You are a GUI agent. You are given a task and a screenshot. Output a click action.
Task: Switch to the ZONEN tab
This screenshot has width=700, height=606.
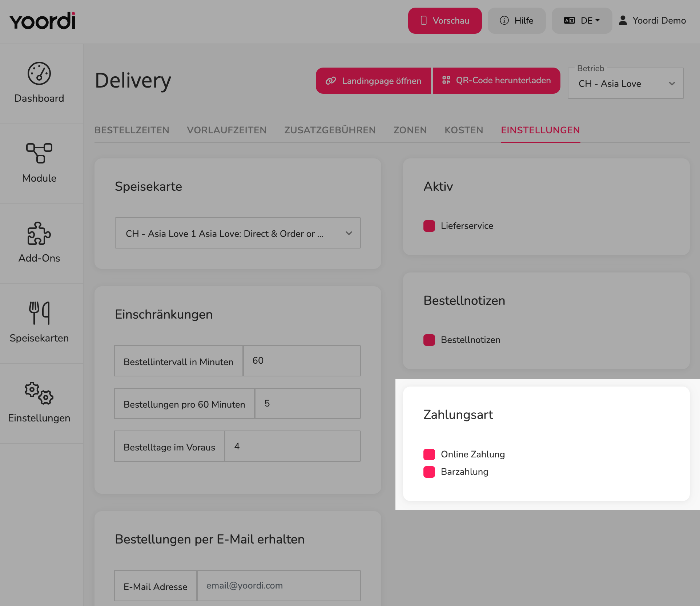(x=410, y=130)
